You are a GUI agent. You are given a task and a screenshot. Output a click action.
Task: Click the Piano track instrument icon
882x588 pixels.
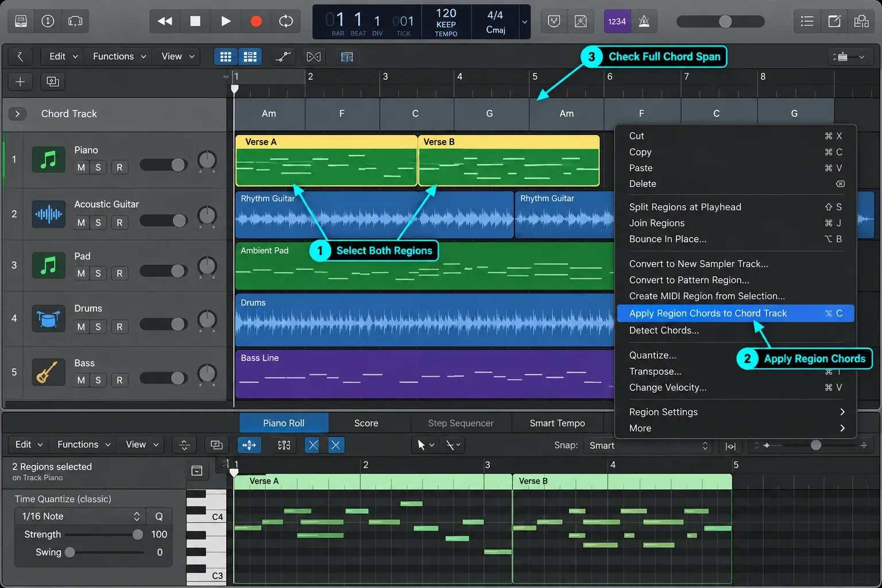48,159
